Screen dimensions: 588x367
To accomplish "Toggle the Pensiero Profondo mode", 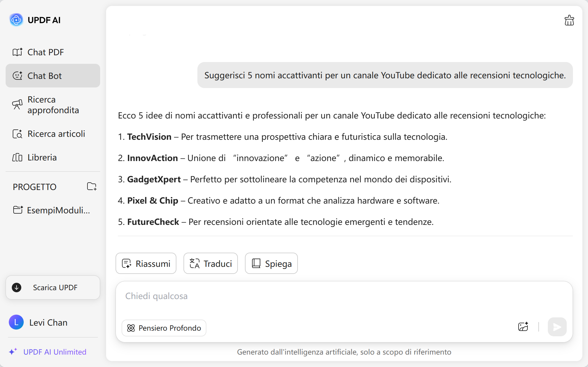I will click(x=164, y=328).
